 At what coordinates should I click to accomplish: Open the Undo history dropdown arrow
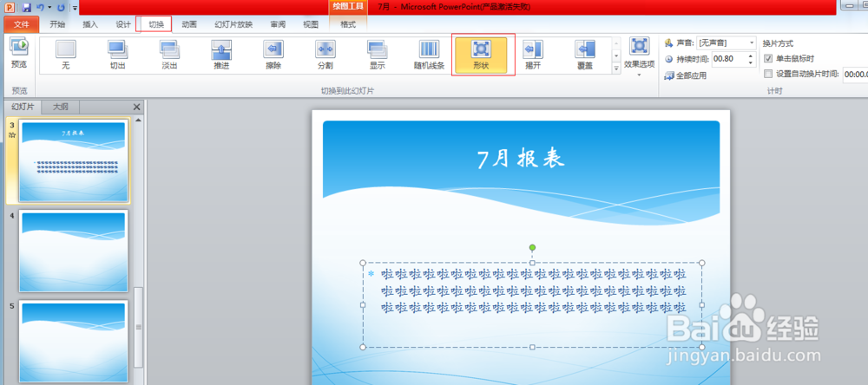point(49,8)
